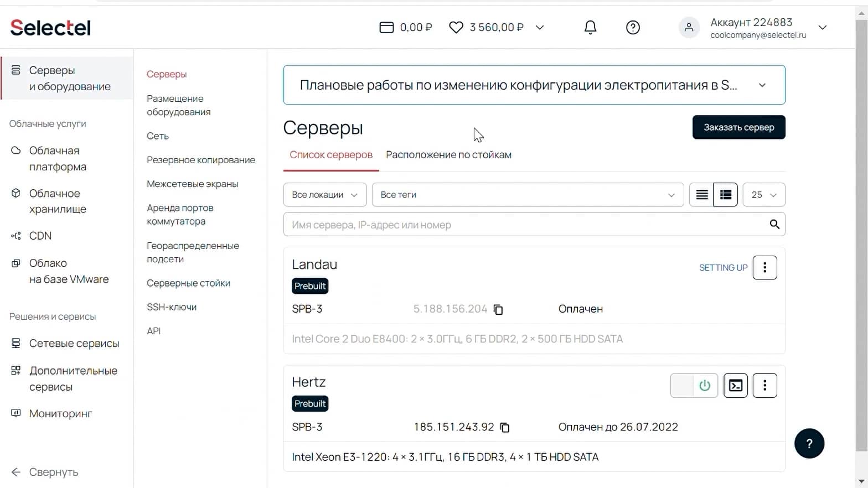Open Облачное хранилище section

58,201
